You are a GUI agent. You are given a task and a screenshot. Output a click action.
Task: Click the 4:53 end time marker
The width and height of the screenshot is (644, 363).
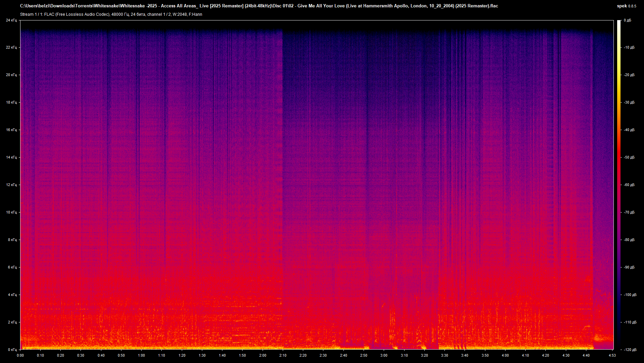click(612, 356)
